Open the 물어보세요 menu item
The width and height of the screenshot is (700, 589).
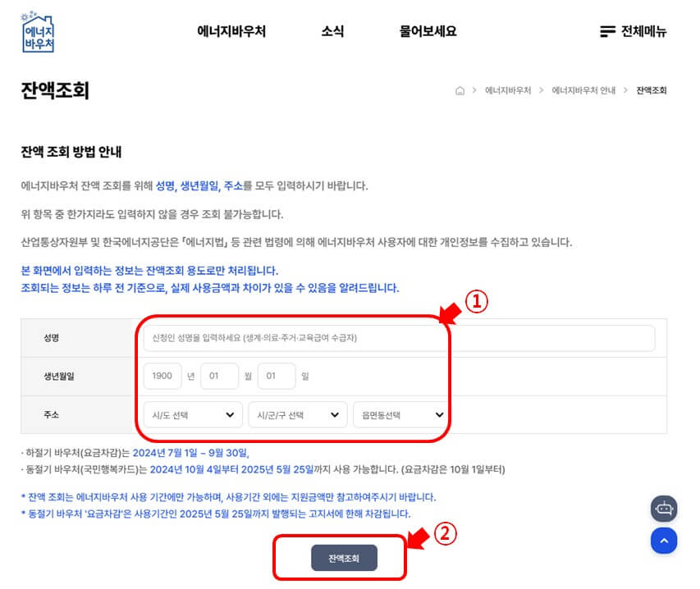pos(426,31)
